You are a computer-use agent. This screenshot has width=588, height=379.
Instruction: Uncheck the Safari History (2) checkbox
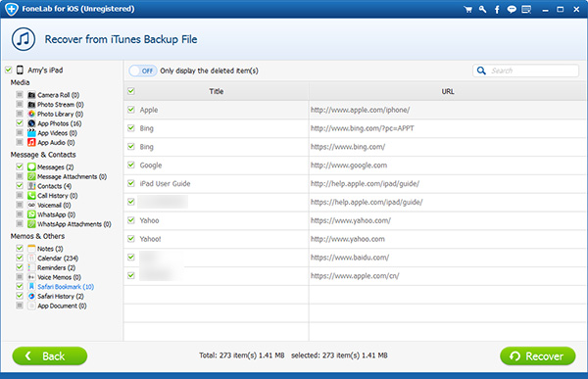(20, 296)
